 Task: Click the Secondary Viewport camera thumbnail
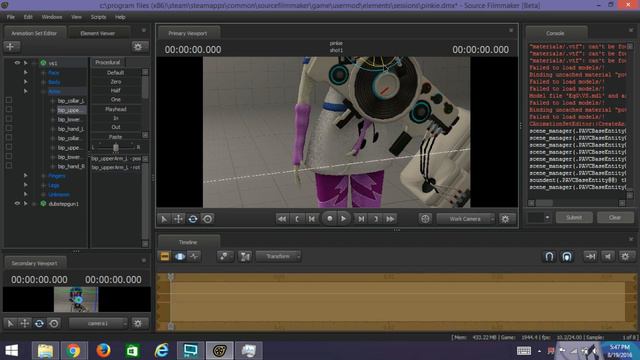76,300
